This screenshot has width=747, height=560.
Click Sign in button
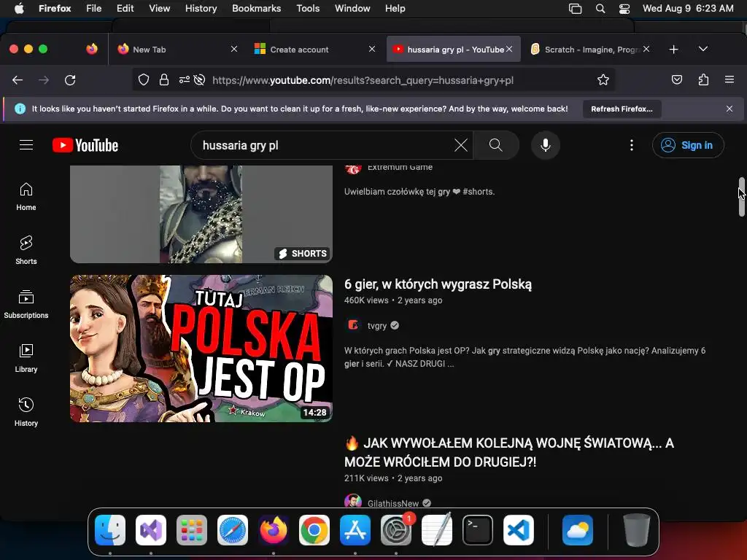click(x=688, y=145)
